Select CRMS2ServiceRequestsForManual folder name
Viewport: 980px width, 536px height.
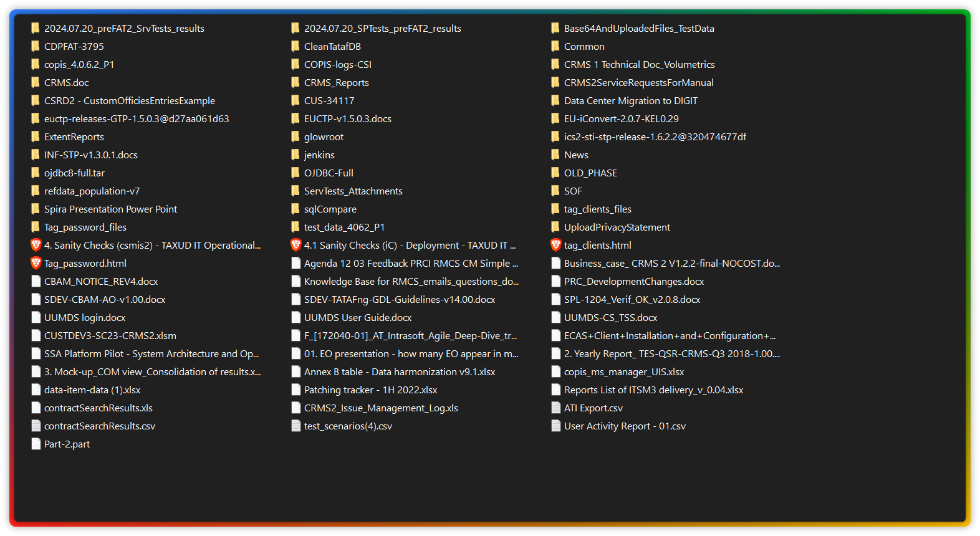click(x=639, y=83)
